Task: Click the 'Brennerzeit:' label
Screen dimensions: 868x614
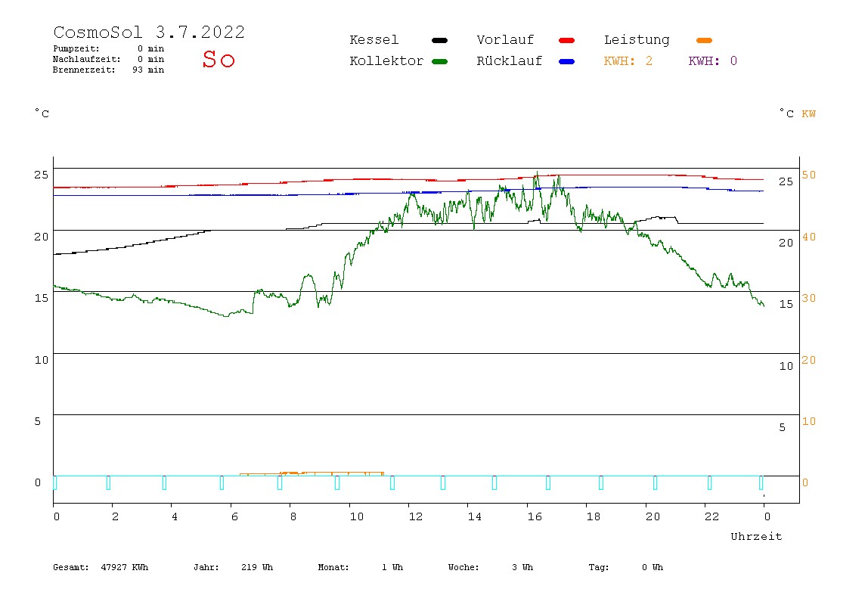Action: point(84,70)
